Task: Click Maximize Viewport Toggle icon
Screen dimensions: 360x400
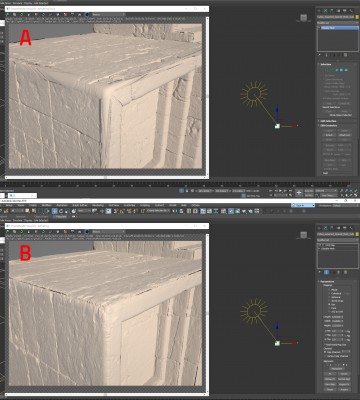Action: (x=356, y=195)
